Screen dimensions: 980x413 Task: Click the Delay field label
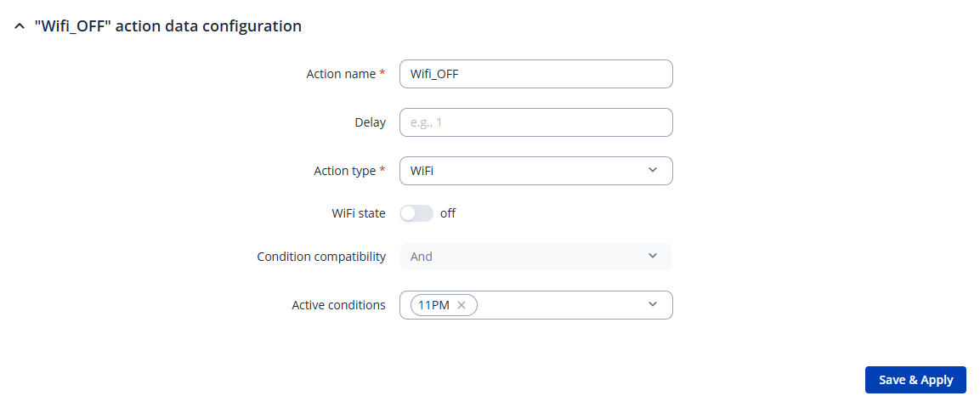point(370,122)
